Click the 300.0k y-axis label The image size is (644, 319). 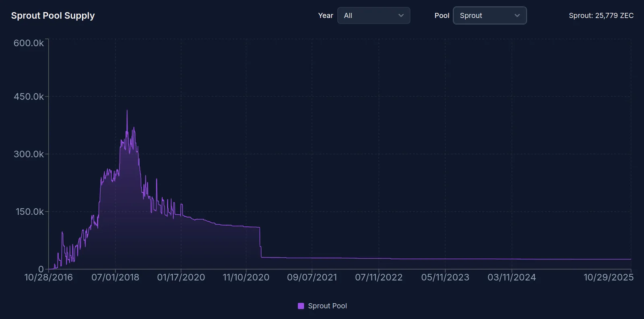coord(29,154)
